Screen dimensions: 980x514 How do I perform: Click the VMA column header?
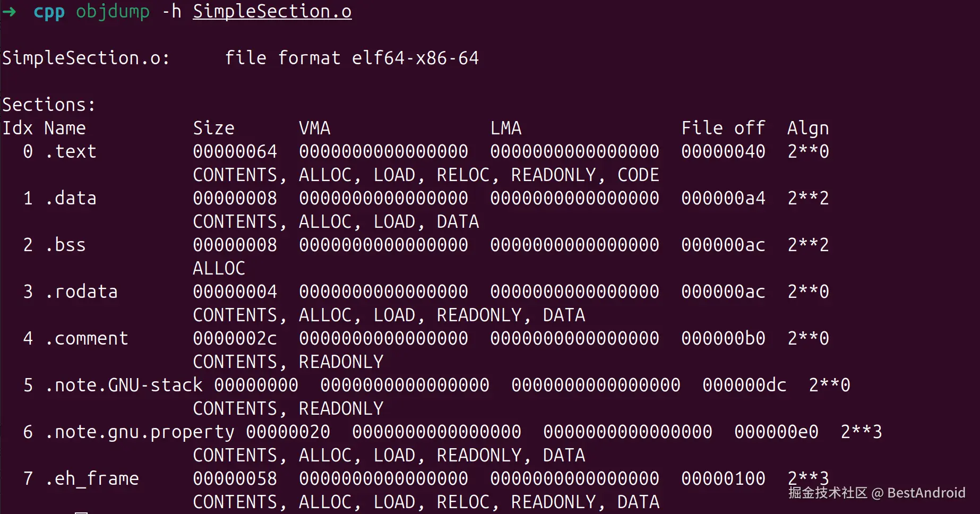pos(314,128)
